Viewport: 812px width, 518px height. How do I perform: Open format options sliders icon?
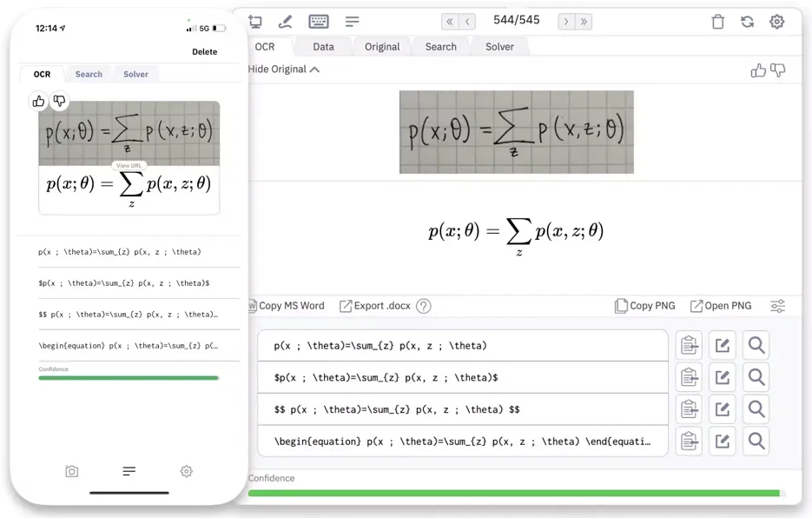pos(778,306)
